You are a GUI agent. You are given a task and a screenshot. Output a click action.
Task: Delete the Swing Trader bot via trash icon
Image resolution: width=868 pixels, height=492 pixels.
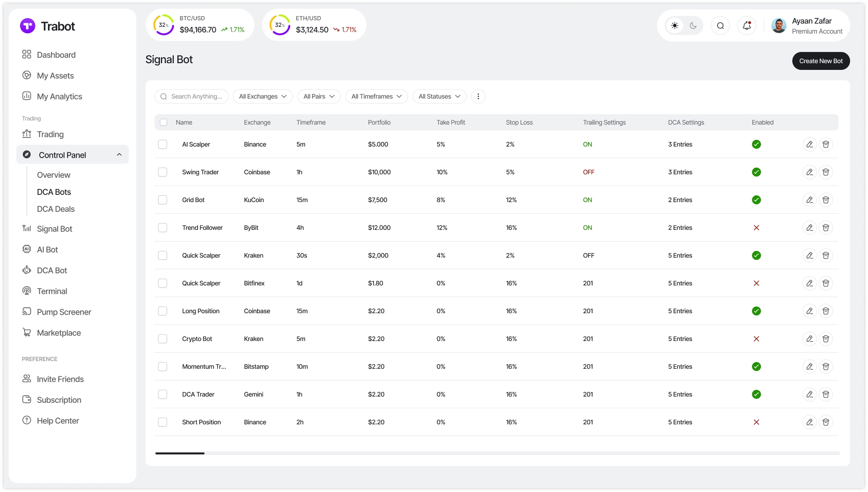pyautogui.click(x=825, y=172)
